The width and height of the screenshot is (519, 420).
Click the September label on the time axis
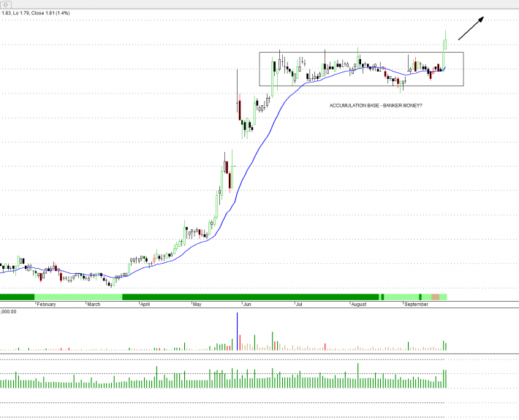point(417,303)
